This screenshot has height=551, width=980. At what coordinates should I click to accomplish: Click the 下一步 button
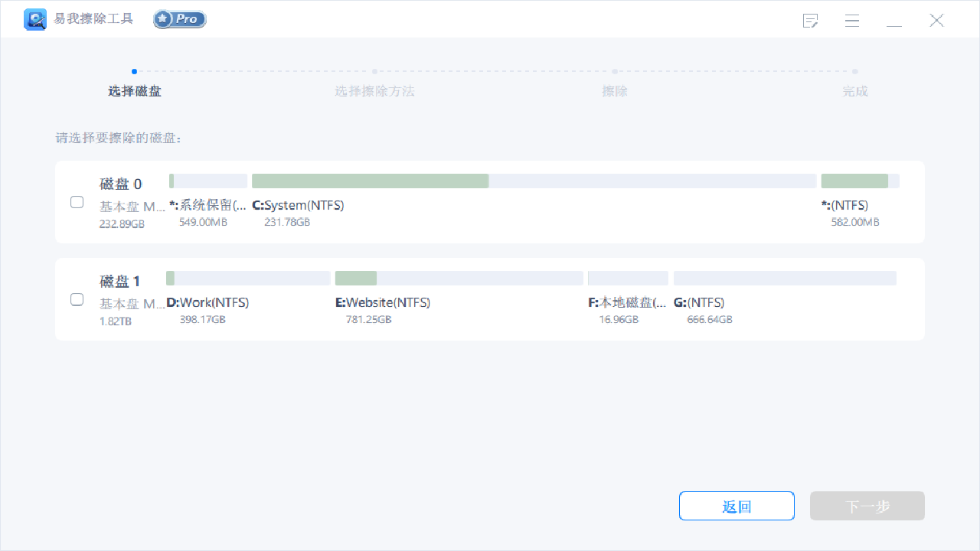point(867,506)
